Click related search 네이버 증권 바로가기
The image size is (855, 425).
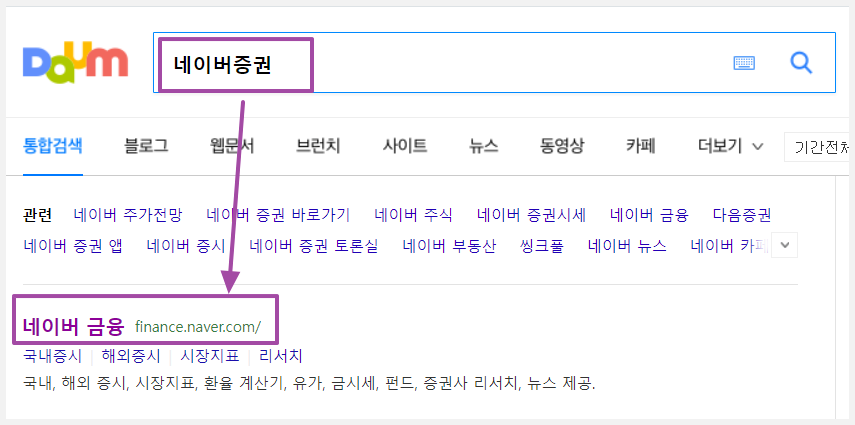pyautogui.click(x=278, y=216)
